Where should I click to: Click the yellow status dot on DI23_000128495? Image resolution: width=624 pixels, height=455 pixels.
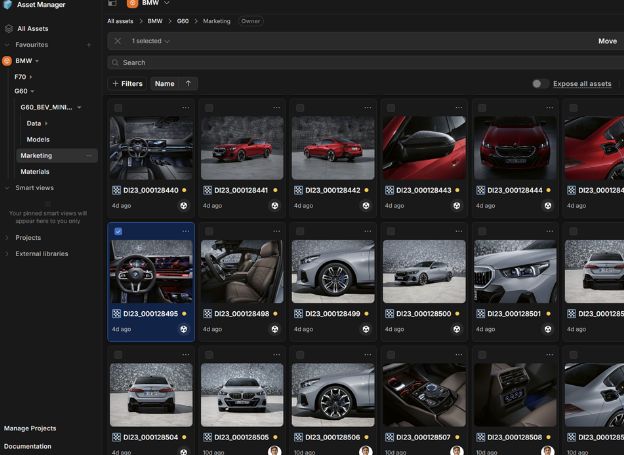(184, 314)
